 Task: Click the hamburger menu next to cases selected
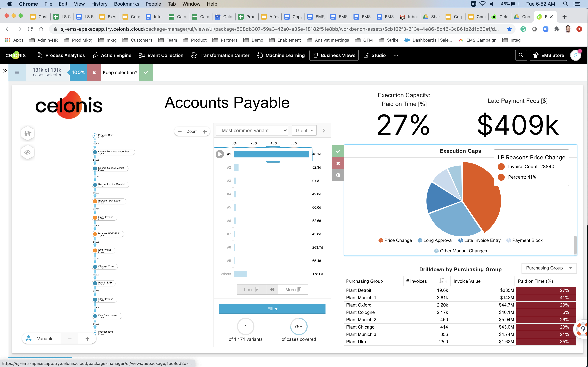(17, 72)
